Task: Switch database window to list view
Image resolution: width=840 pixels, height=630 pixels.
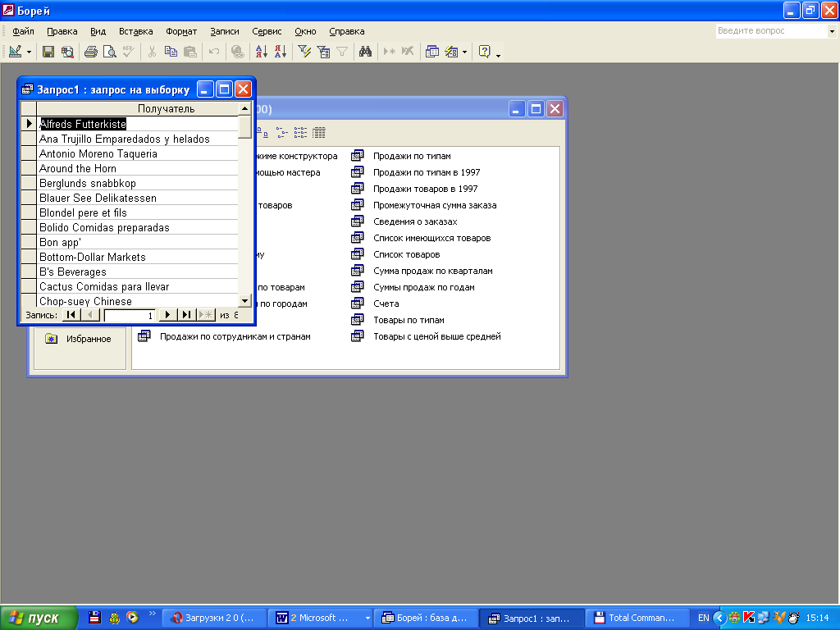Action: click(300, 132)
